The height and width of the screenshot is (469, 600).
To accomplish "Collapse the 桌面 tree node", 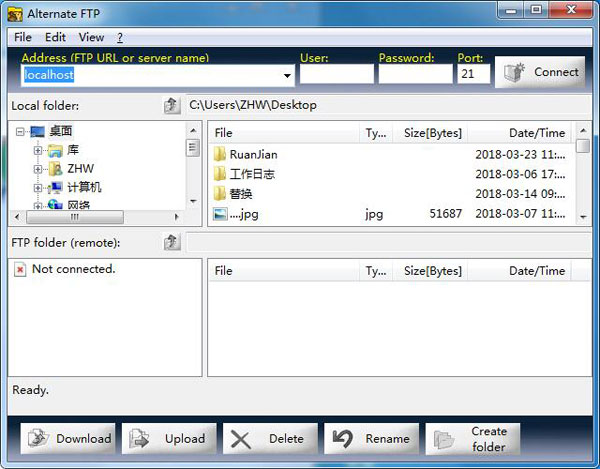I will (x=20, y=132).
